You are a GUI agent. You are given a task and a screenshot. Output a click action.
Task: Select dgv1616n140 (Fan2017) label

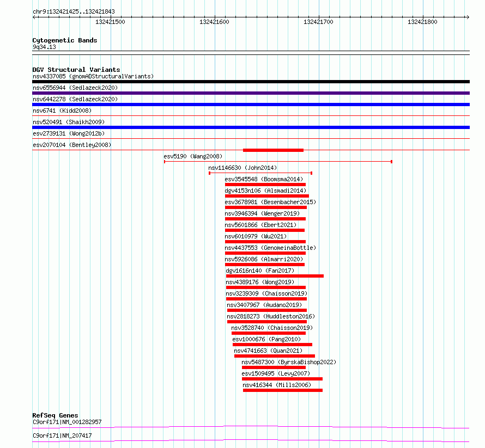point(260,271)
